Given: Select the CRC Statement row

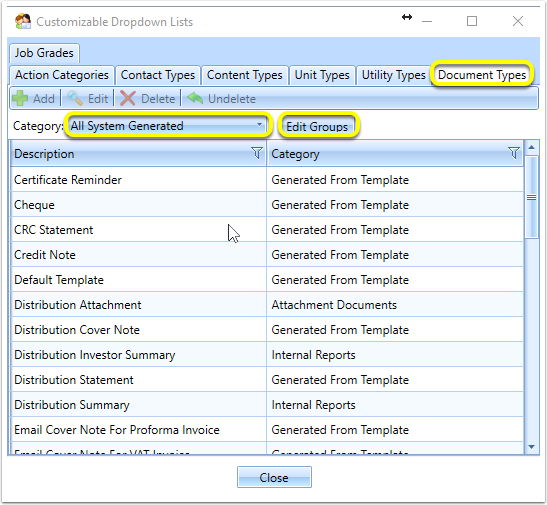Looking at the screenshot, I should coord(267,230).
